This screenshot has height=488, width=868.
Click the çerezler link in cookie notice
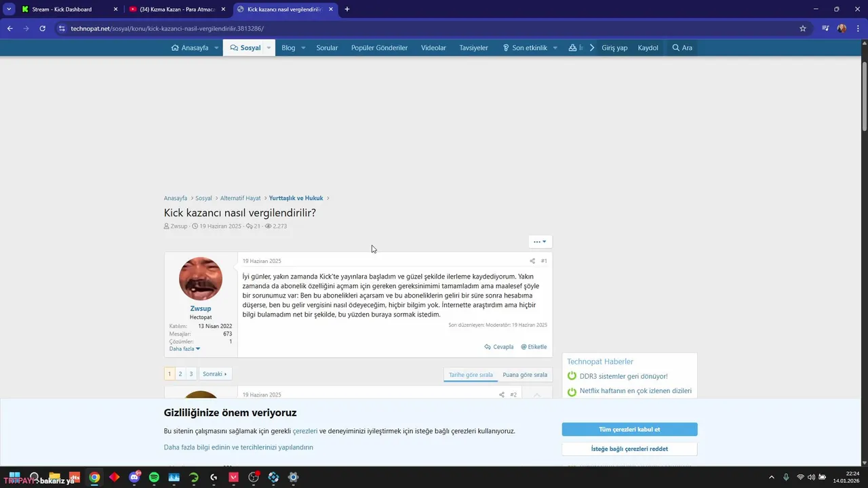coord(305,431)
